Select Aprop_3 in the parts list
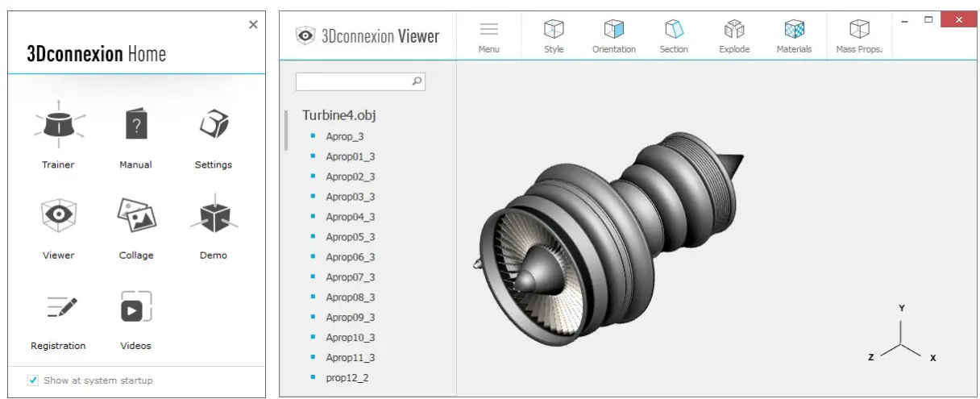Image resolution: width=980 pixels, height=399 pixels. pyautogui.click(x=345, y=136)
